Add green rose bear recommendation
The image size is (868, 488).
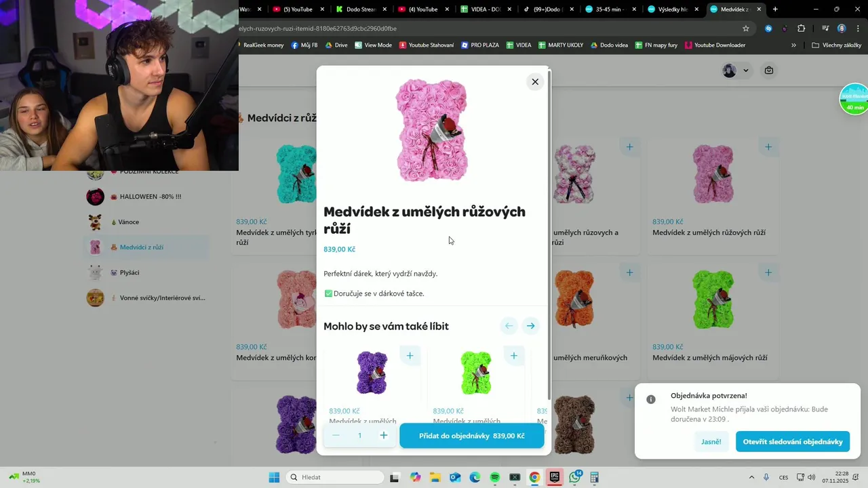pos(513,356)
